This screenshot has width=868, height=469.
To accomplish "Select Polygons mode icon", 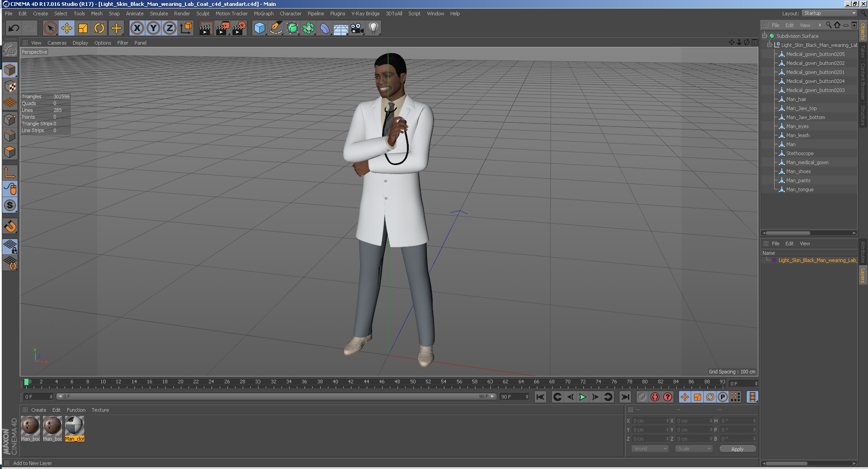I will 10,152.
